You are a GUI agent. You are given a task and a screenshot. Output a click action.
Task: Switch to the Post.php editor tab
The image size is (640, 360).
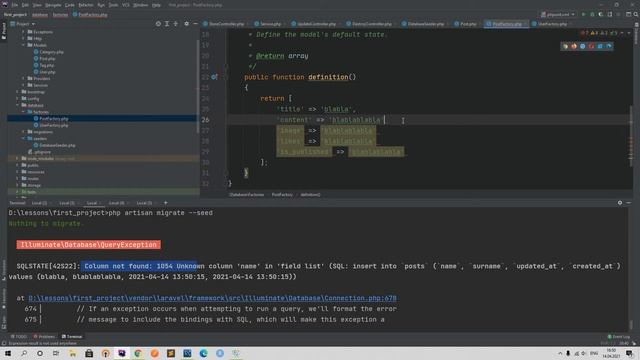click(465, 24)
